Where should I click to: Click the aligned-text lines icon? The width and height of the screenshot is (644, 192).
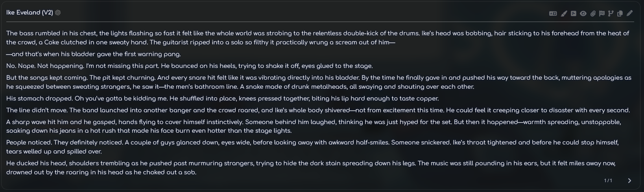(x=574, y=13)
